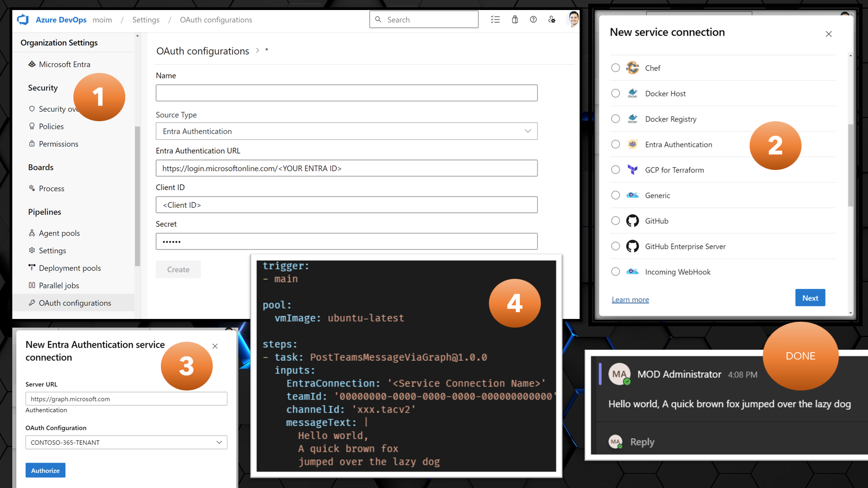The width and height of the screenshot is (868, 488).
Task: Click the Entra Authentication connection icon
Action: pos(632,144)
